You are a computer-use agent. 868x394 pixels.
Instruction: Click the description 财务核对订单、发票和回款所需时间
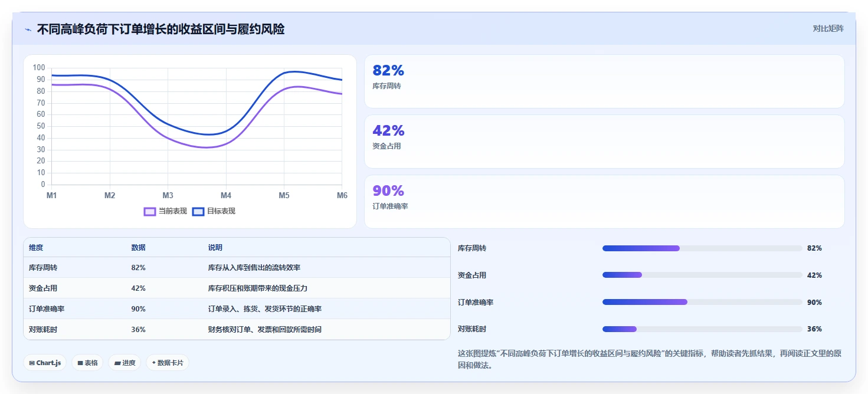pos(265,330)
